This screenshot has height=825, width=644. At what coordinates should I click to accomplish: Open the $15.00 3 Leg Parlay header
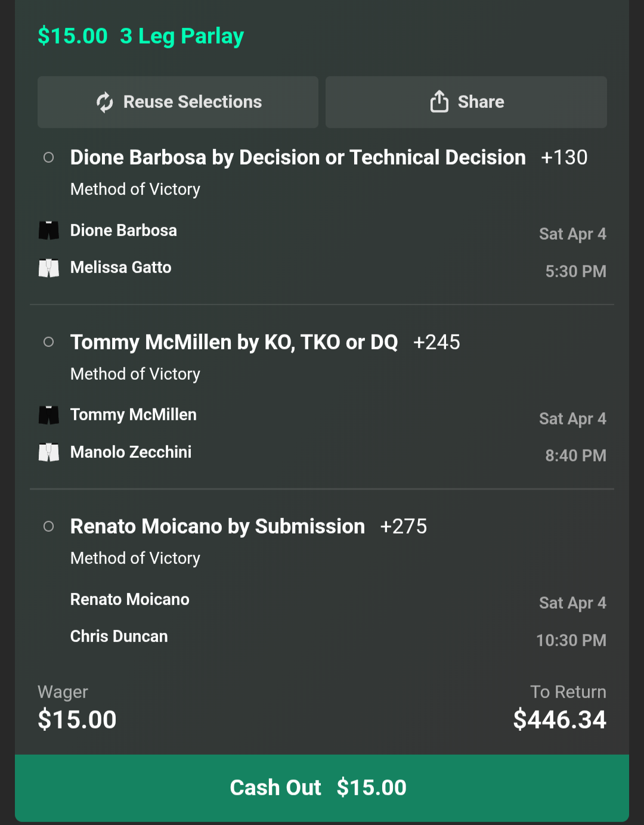141,36
